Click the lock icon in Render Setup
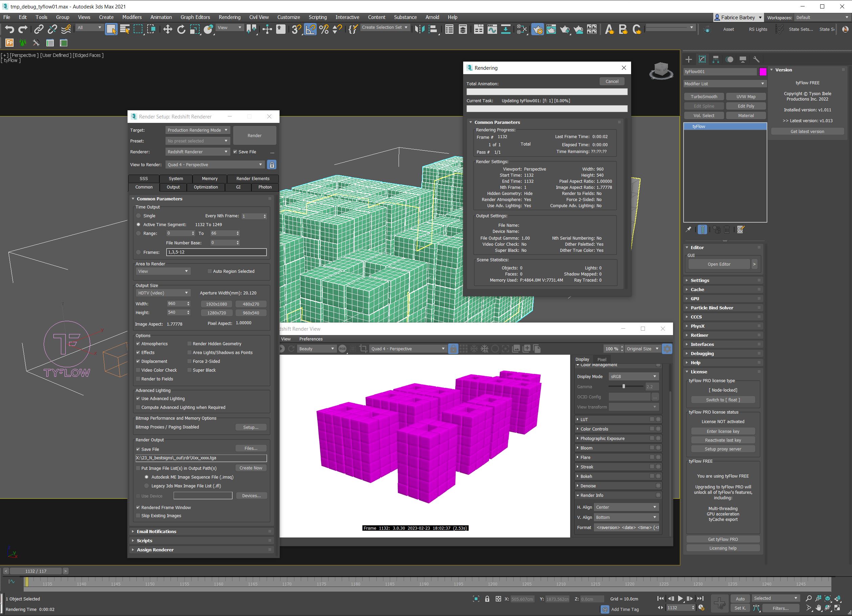Screen dimensions: 852x616 pos(272,164)
